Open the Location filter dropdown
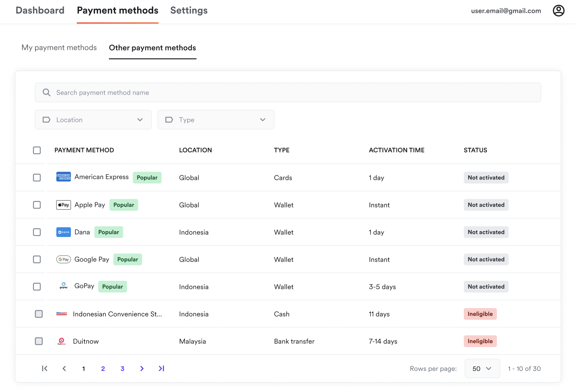This screenshot has width=575, height=392. click(x=93, y=120)
